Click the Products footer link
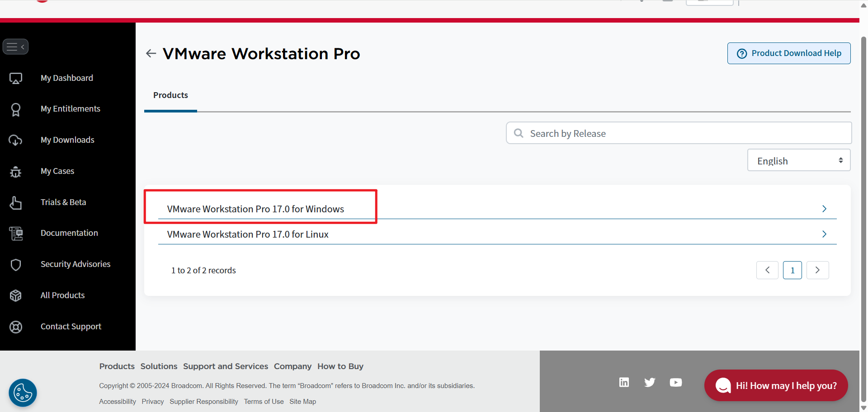 (x=117, y=366)
